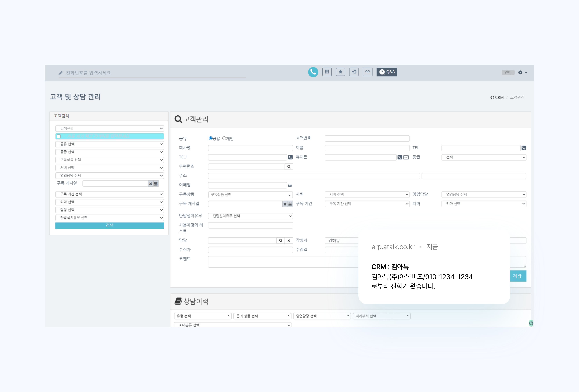Click the Q&A button

(387, 72)
